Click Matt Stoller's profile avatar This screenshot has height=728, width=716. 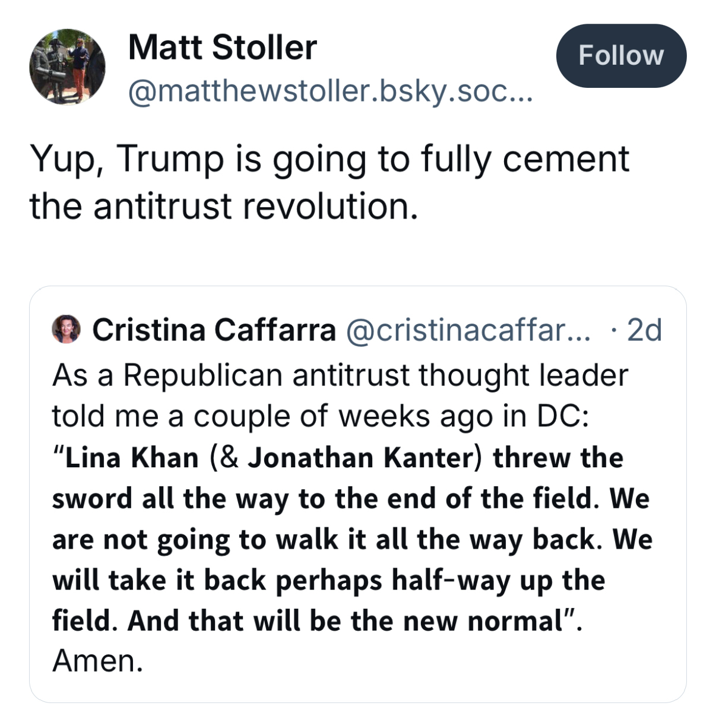(x=67, y=67)
